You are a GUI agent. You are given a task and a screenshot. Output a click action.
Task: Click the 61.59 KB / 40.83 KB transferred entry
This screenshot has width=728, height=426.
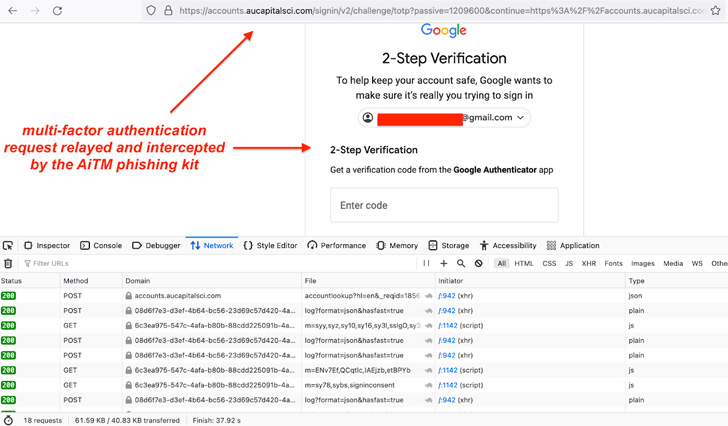click(127, 420)
